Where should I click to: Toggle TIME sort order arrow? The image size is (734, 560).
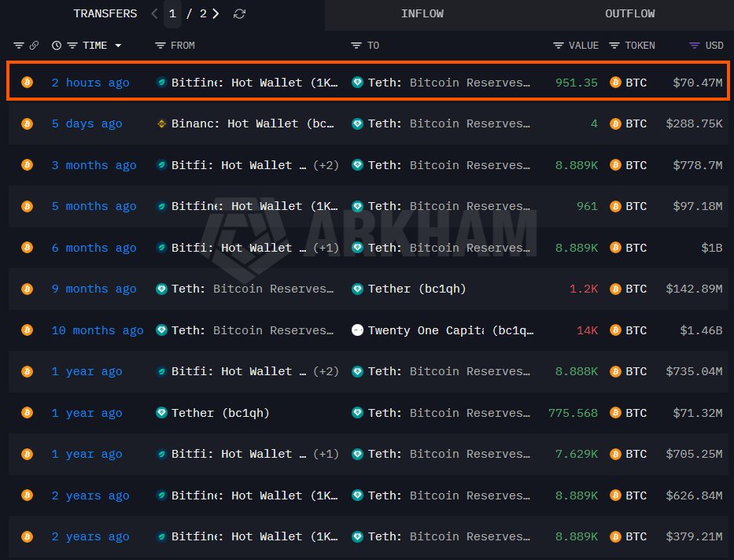118,46
